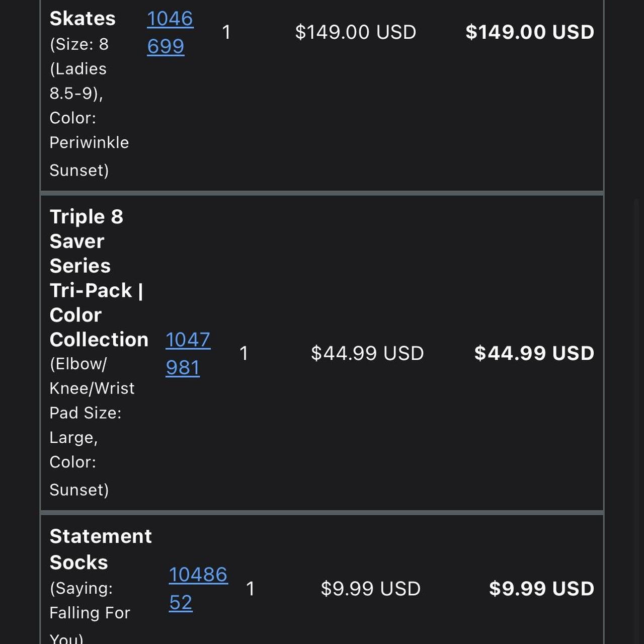The image size is (644, 644).
Task: Open the 1047981 SKU link
Action: (187, 353)
